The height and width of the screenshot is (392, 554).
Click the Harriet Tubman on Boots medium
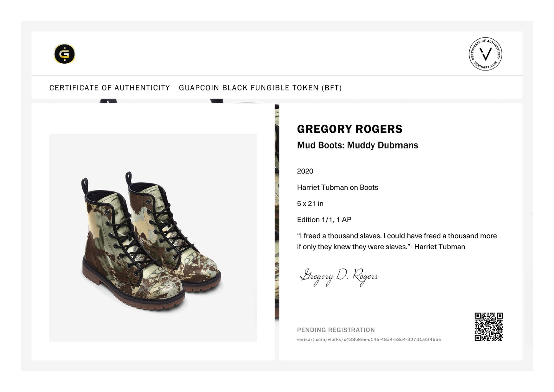(x=337, y=188)
